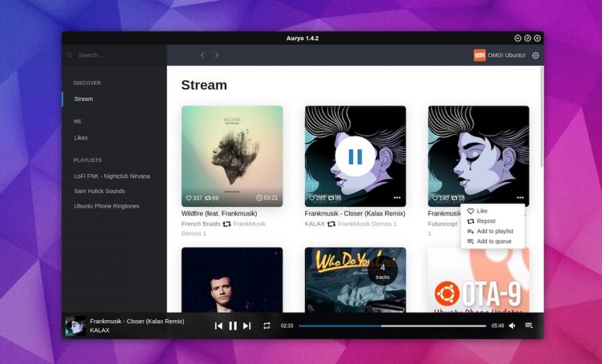Image resolution: width=602 pixels, height=364 pixels.
Task: Click the 02:33 elapsed time
Action: 287,326
